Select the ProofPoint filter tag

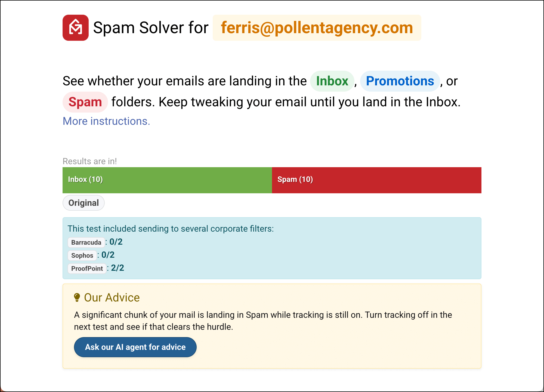coord(87,268)
